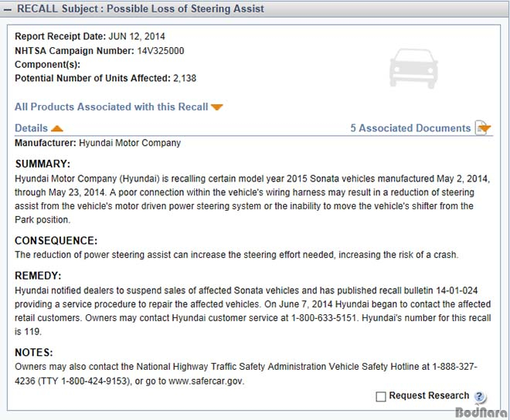Click the Component(s) label
The height and width of the screenshot is (420, 510).
click(47, 64)
